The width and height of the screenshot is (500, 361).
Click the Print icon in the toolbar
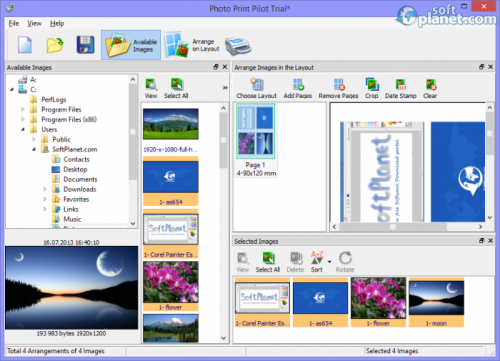(x=238, y=46)
